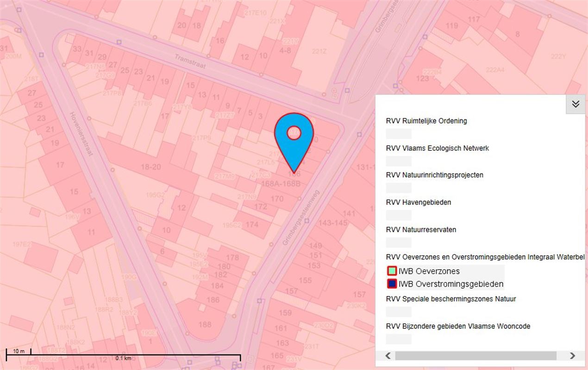
Task: Click the RVV Havengebieden legend entry
Action: point(418,203)
